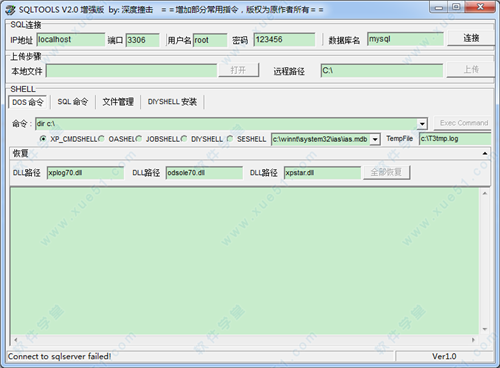The height and width of the screenshot is (368, 500).
Task: Edit the odsole70.dll DLL path field
Action: (x=204, y=173)
